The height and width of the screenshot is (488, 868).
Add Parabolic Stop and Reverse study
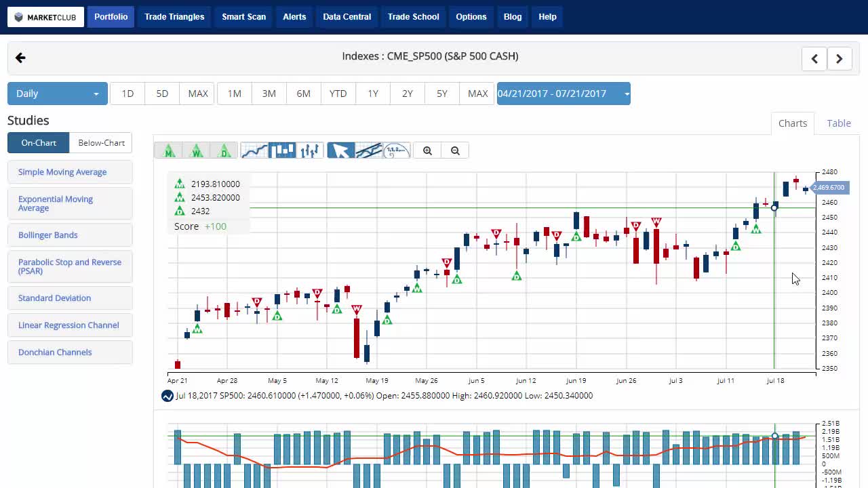[70, 266]
